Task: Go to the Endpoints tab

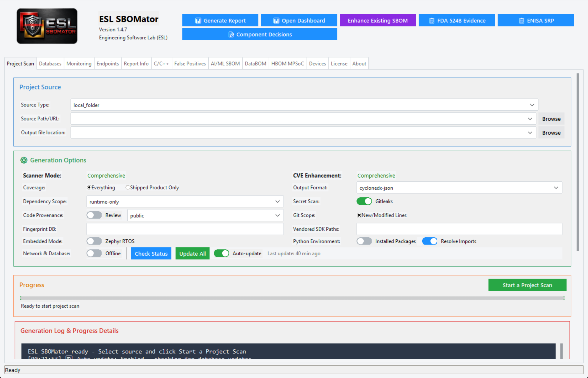Action: 108,64
